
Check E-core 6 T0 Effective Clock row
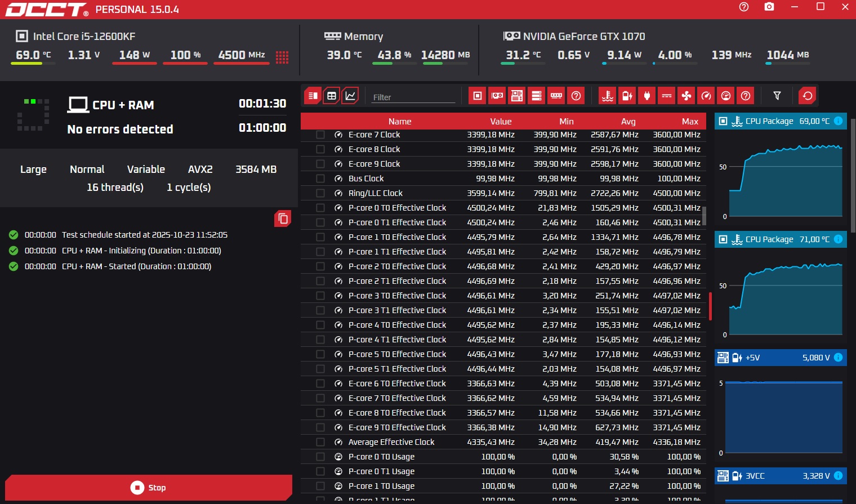(x=320, y=383)
